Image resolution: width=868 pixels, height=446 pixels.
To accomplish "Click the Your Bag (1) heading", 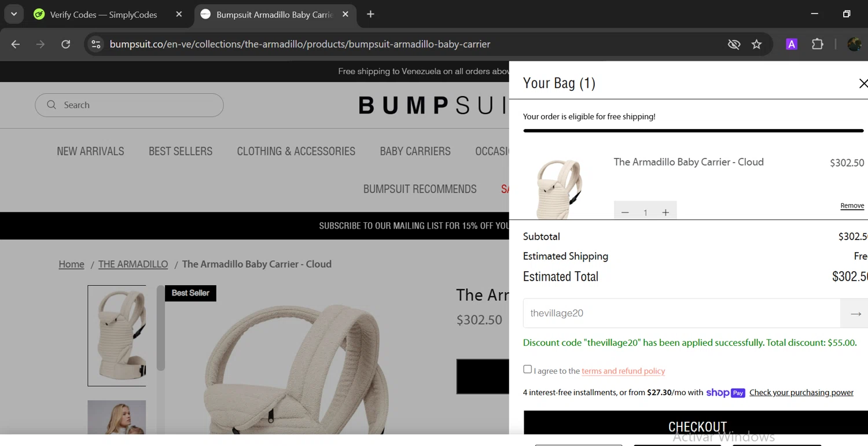I will click(x=559, y=83).
